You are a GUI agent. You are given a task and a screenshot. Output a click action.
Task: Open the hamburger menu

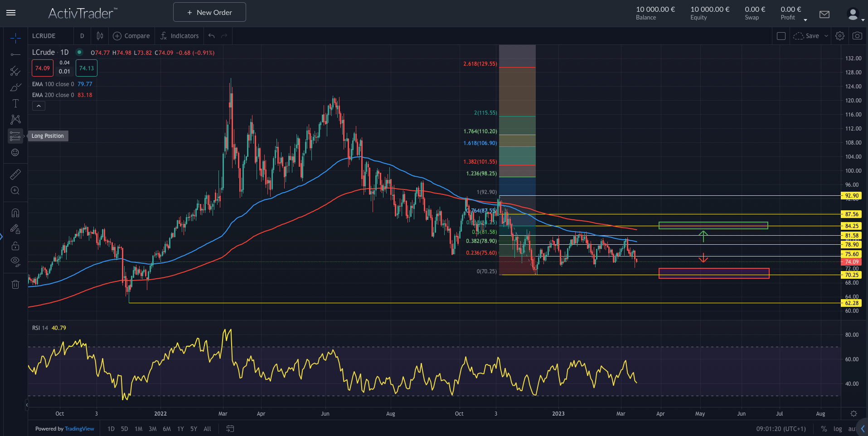(x=11, y=13)
